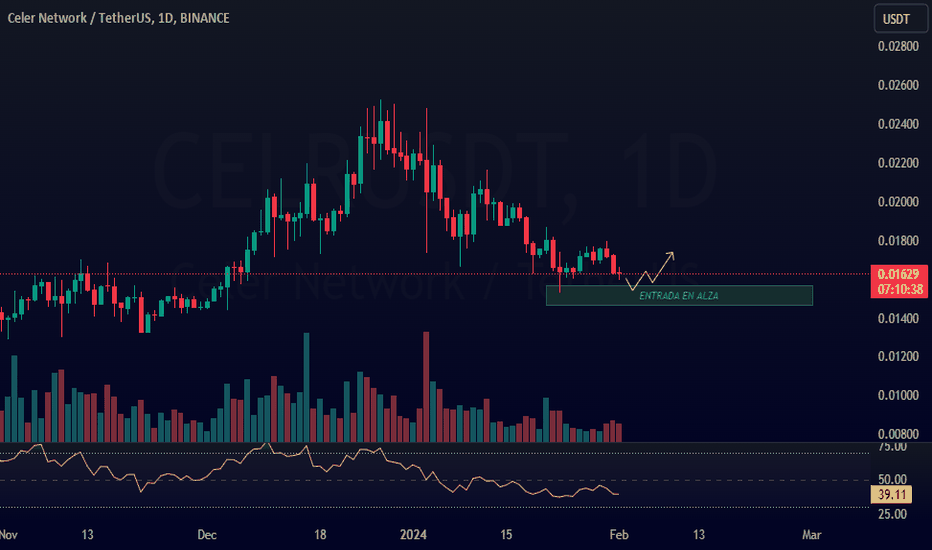The height and width of the screenshot is (550, 932).
Task: Click the RSI 50.00 scale label
Action: tap(892, 479)
